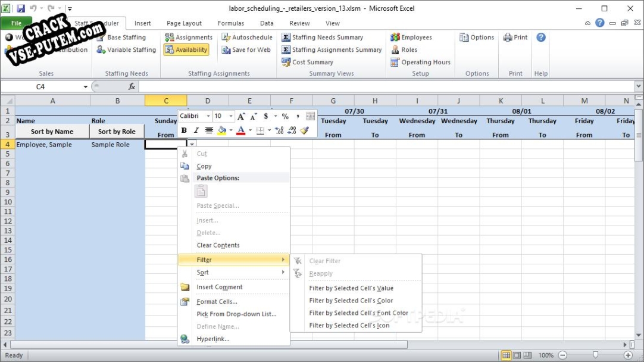
Task: Expand the formula bar
Action: pyautogui.click(x=638, y=86)
